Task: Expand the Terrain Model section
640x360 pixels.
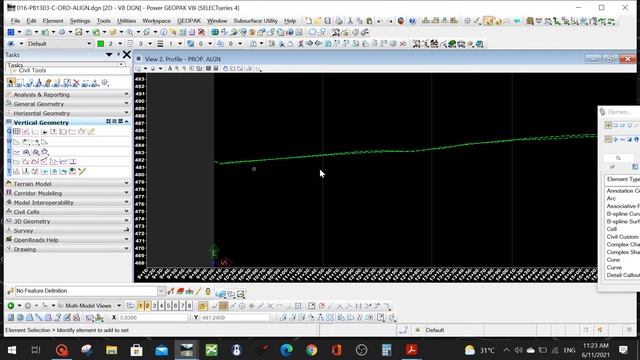Action: (x=67, y=184)
